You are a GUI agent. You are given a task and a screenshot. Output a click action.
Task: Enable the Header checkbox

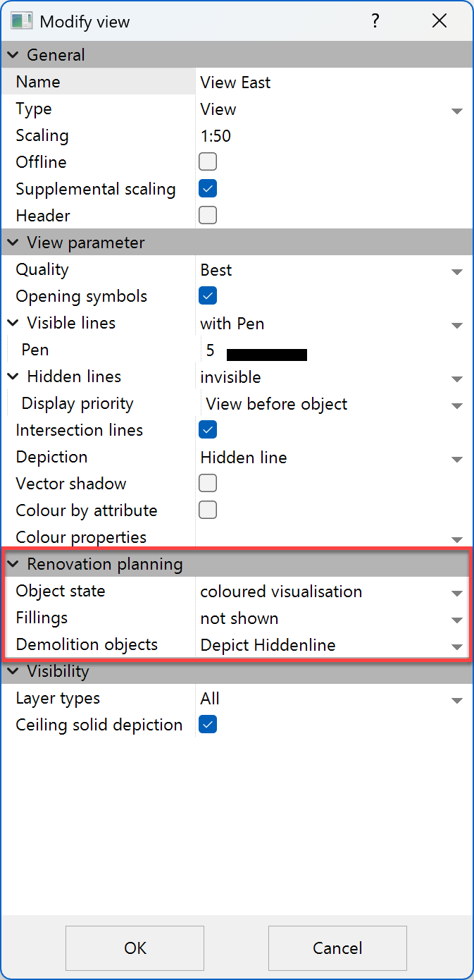207,215
